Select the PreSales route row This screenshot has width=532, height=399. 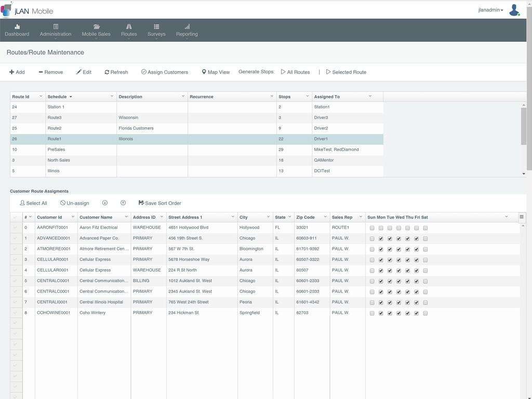coord(197,149)
